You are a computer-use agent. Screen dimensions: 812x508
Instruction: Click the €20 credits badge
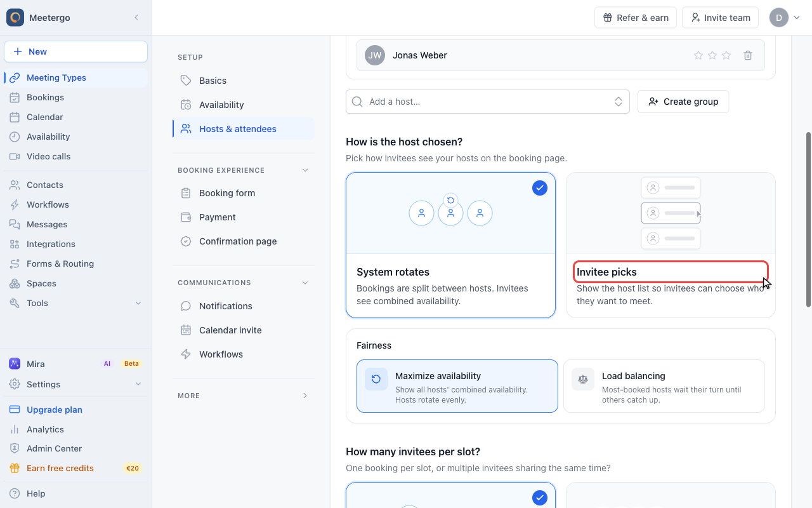tap(133, 468)
